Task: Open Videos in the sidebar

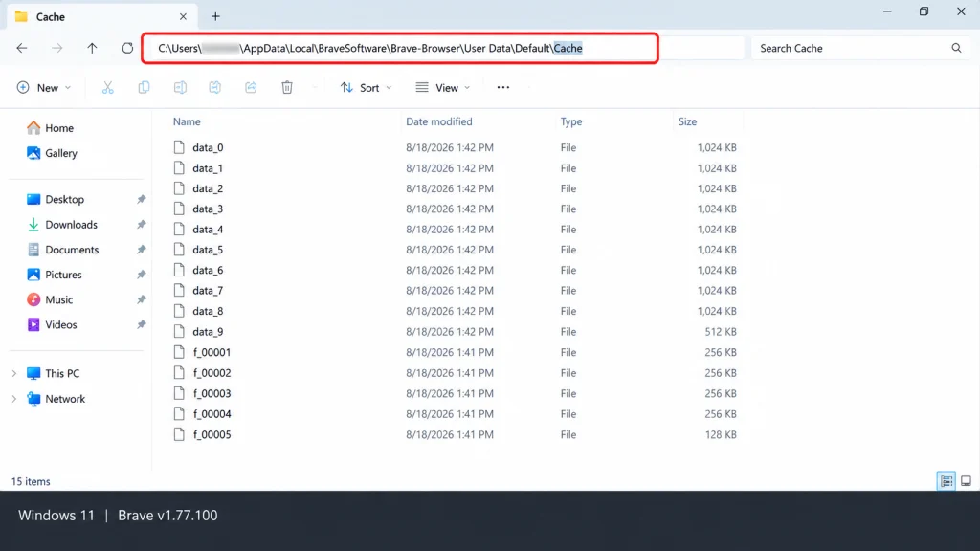Action: click(x=52, y=324)
